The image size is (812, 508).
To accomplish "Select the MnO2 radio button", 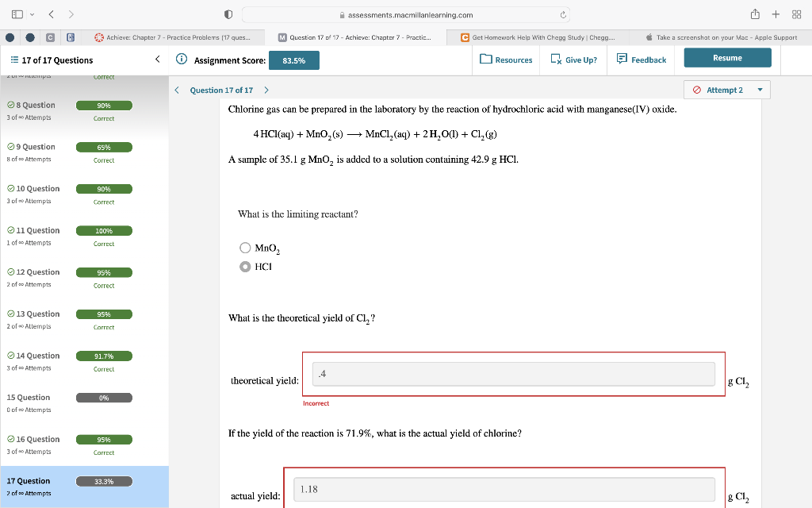I will [x=245, y=248].
